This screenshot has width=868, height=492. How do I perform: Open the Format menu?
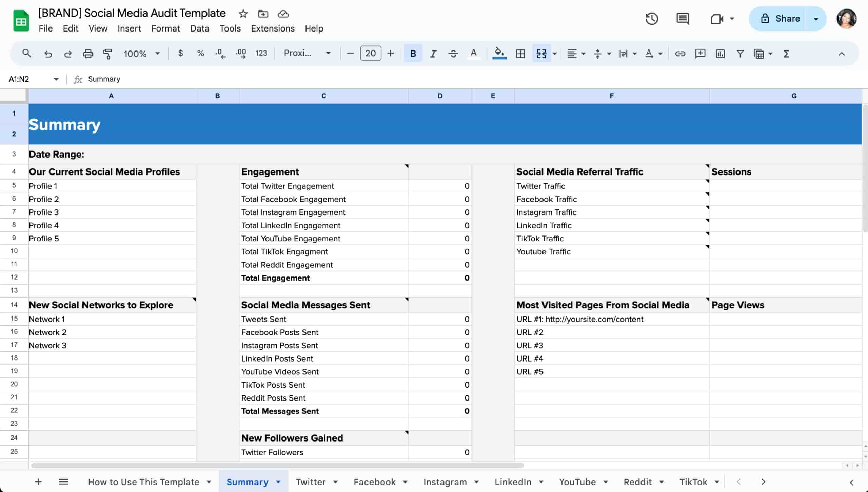(165, 28)
